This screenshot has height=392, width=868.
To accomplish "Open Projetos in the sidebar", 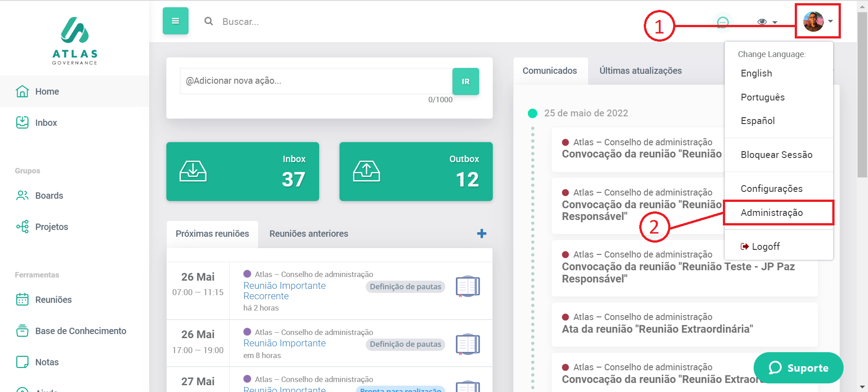I will (x=51, y=227).
